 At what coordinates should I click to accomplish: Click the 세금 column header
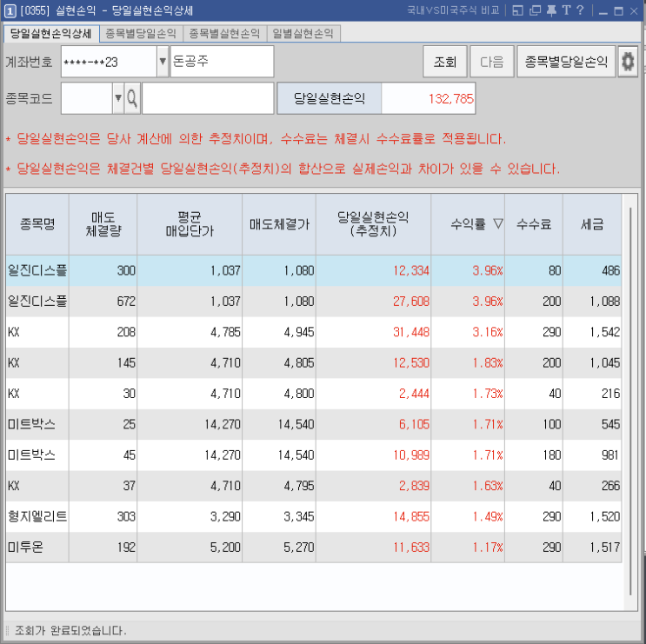pos(592,224)
